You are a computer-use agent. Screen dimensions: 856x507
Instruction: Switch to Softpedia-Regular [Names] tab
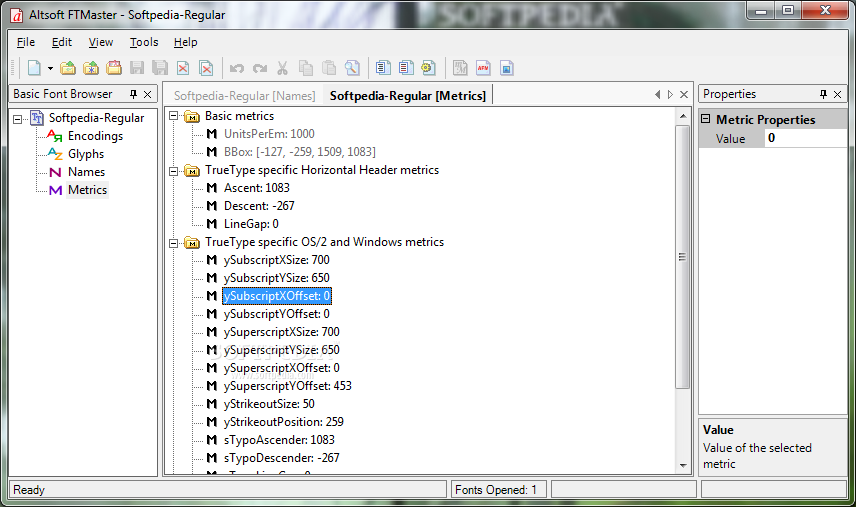pyautogui.click(x=245, y=96)
